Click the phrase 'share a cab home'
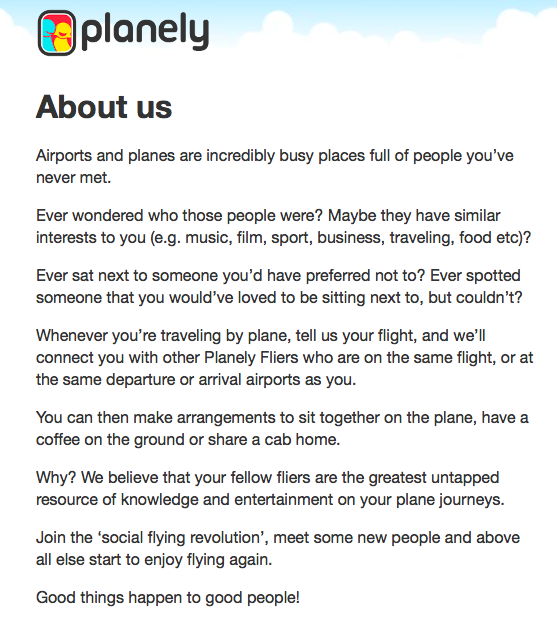 pyautogui.click(x=273, y=440)
